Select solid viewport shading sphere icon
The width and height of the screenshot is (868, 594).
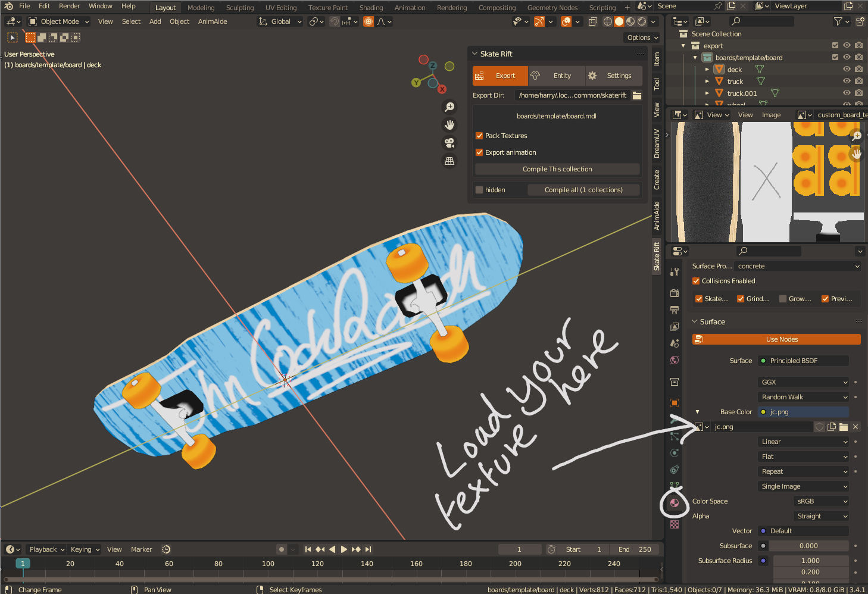[x=619, y=21]
